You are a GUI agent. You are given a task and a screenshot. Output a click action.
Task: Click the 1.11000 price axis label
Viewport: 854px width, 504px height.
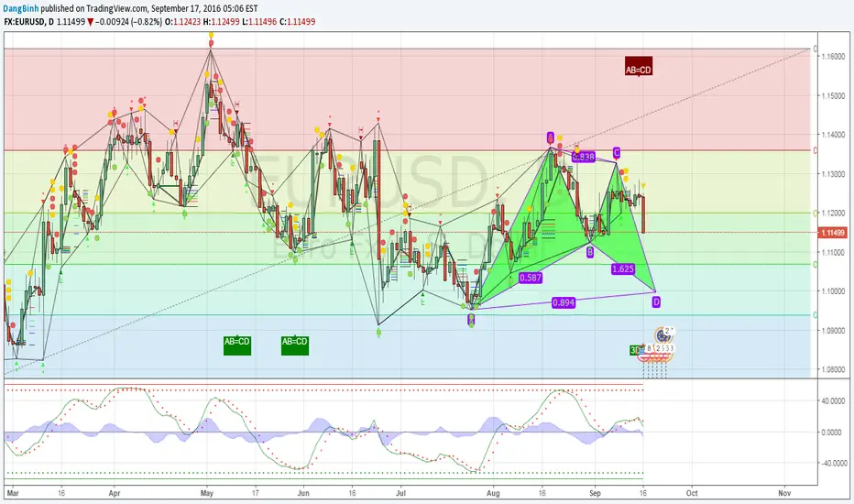pyautogui.click(x=834, y=252)
